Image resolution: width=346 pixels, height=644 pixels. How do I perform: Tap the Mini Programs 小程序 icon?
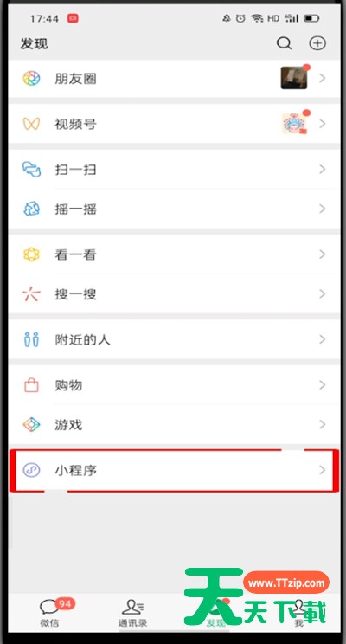pyautogui.click(x=31, y=470)
